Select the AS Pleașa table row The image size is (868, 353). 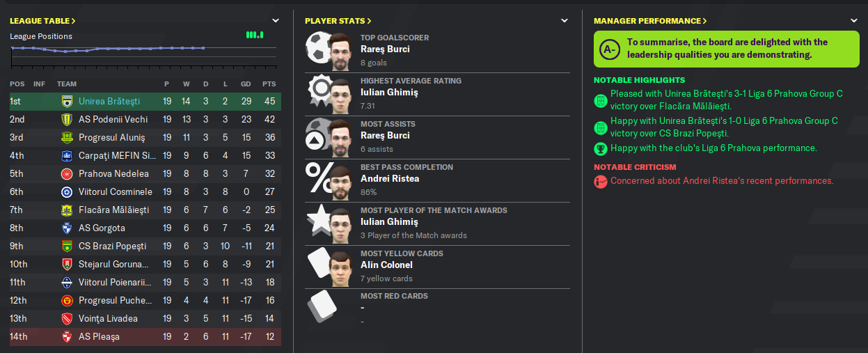tap(145, 337)
